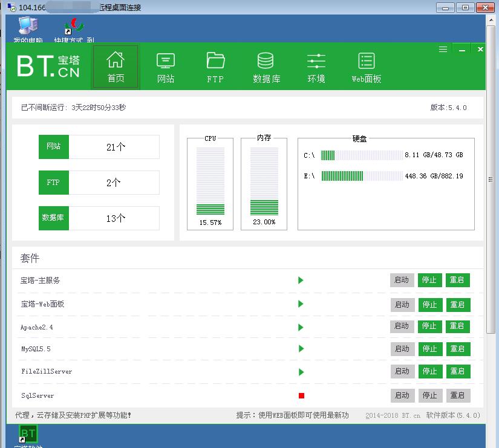Click the red stopped indicator for SqlServer

click(x=301, y=395)
